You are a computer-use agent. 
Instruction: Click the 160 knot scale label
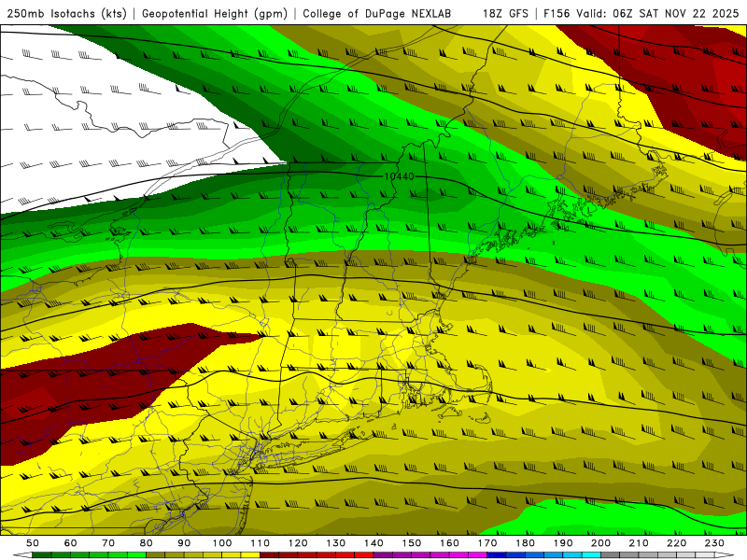pyautogui.click(x=450, y=543)
